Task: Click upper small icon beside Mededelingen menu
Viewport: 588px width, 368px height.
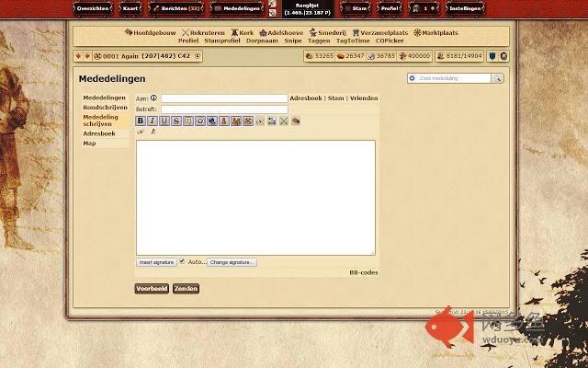Action: [273, 4]
